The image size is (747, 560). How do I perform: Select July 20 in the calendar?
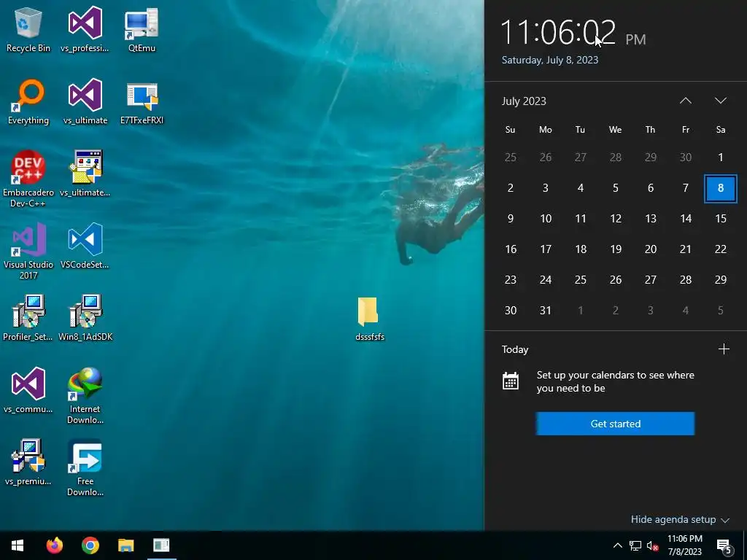(x=650, y=249)
